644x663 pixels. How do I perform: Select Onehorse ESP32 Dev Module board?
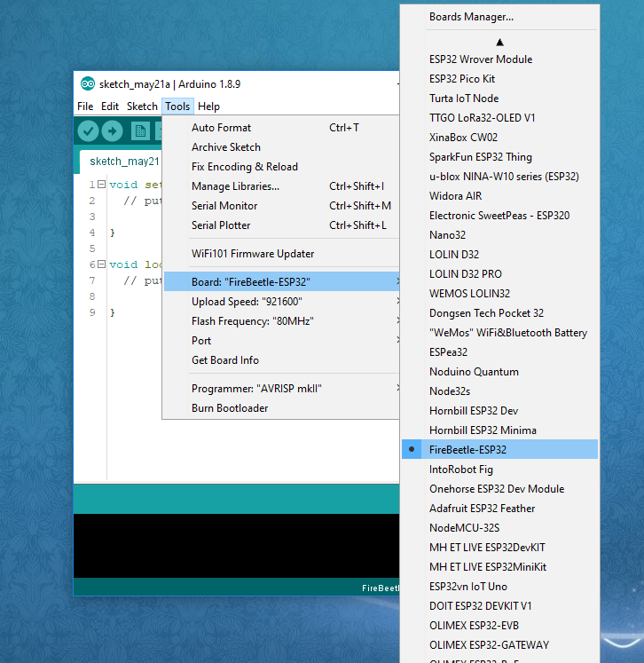pos(500,489)
